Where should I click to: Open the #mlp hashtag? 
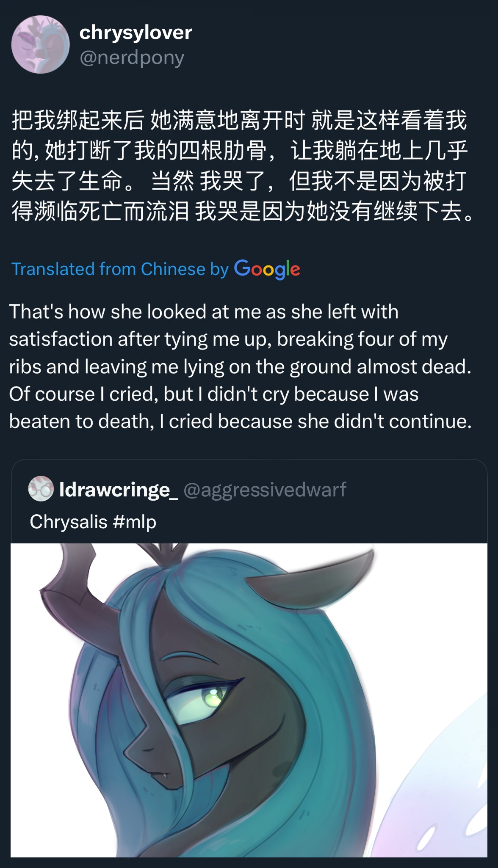135,521
